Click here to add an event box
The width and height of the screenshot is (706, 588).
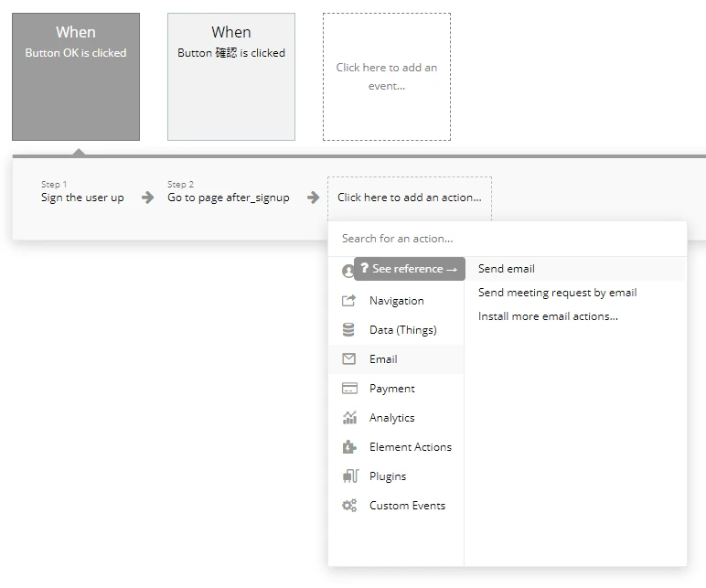[x=387, y=77]
